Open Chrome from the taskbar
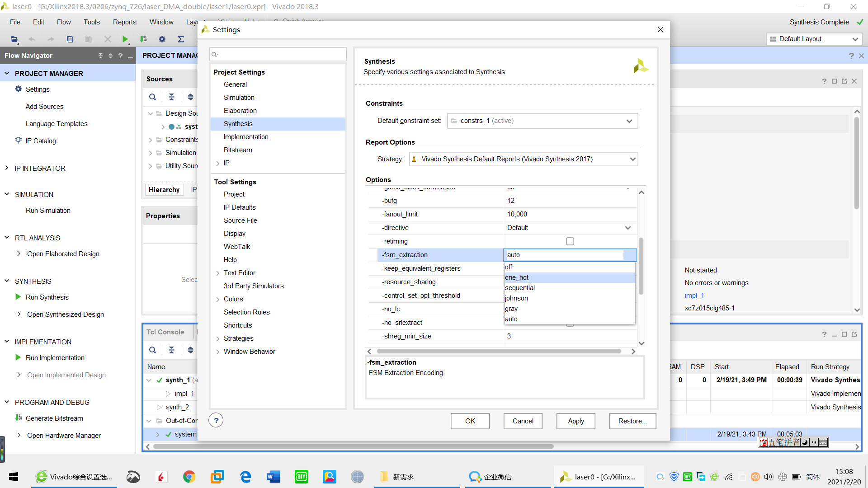 coord(189,477)
